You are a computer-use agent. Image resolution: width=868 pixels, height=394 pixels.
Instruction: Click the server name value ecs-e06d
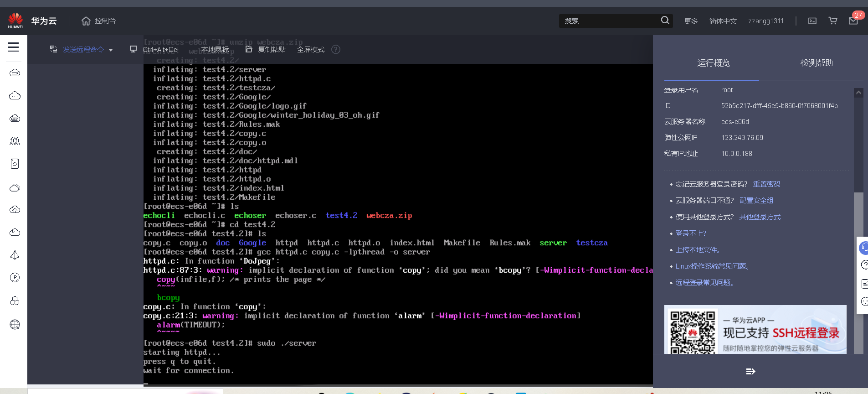pos(735,122)
